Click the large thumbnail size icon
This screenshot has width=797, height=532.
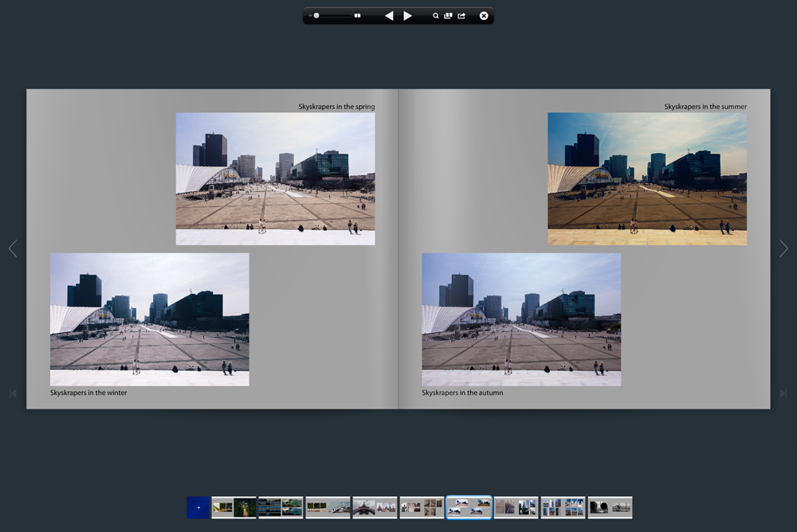click(358, 16)
